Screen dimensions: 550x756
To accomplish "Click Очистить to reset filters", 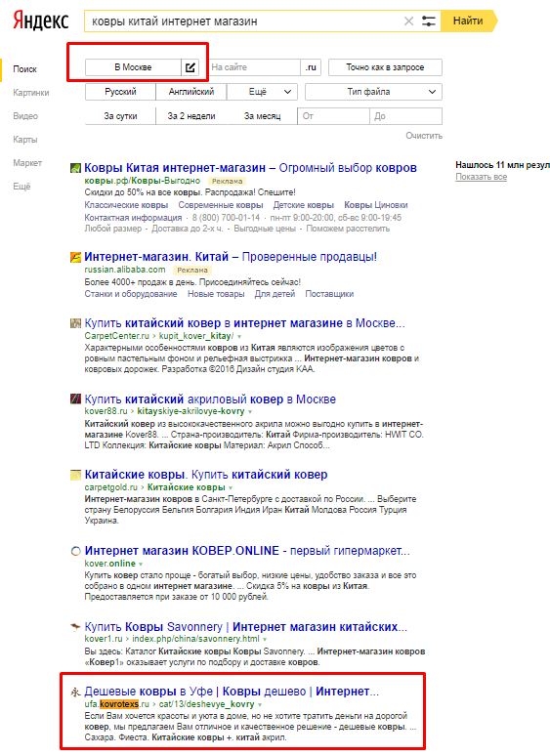I will [x=424, y=136].
